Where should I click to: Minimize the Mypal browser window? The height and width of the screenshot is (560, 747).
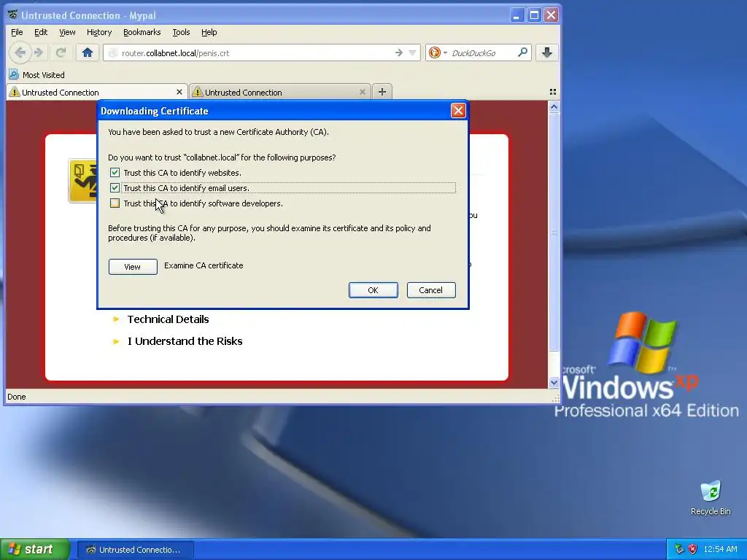tap(517, 15)
